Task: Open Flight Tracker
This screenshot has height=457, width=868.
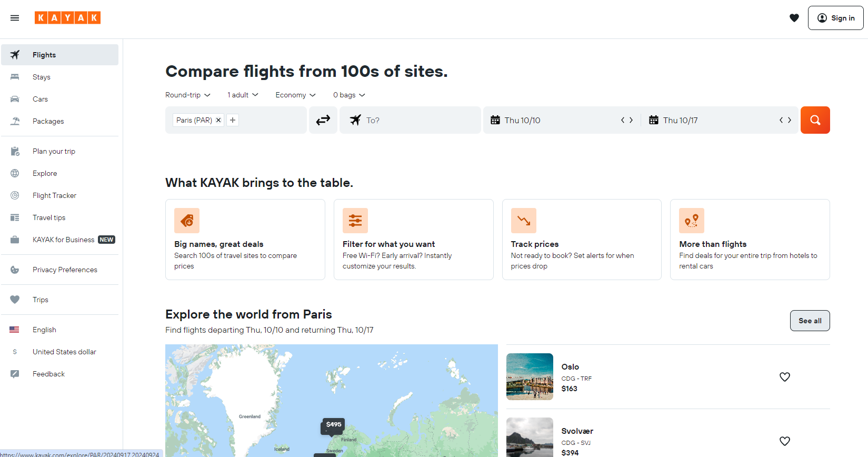Action: pos(59,195)
